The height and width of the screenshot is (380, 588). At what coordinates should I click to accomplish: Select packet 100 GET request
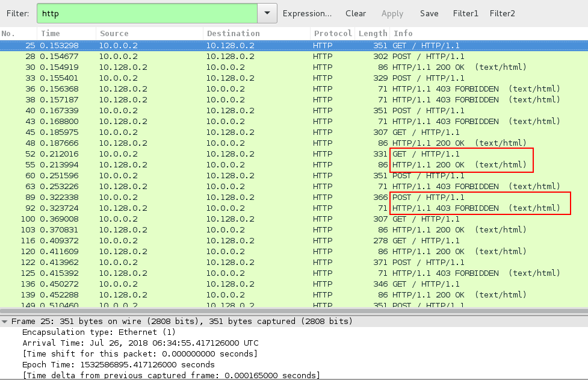coord(294,219)
